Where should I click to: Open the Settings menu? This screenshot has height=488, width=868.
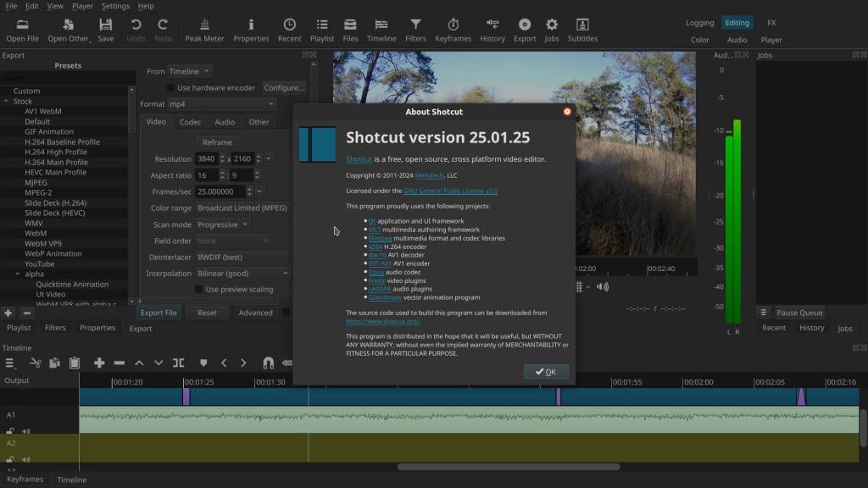pyautogui.click(x=115, y=6)
